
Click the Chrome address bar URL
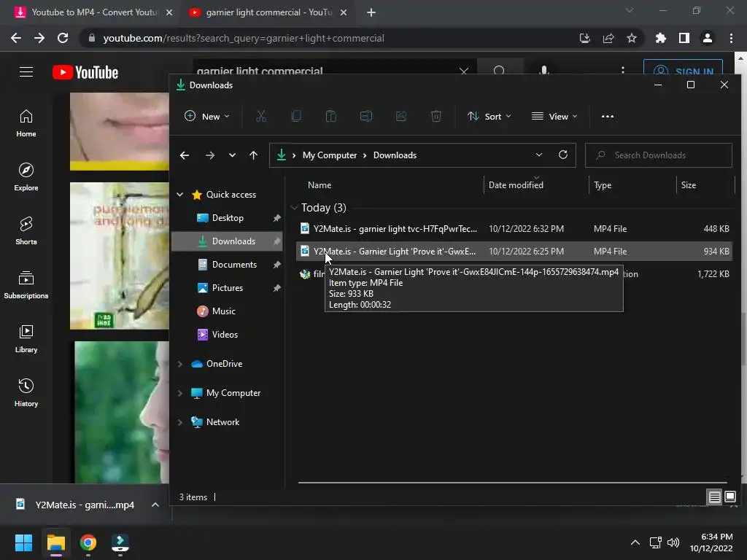[x=244, y=38]
